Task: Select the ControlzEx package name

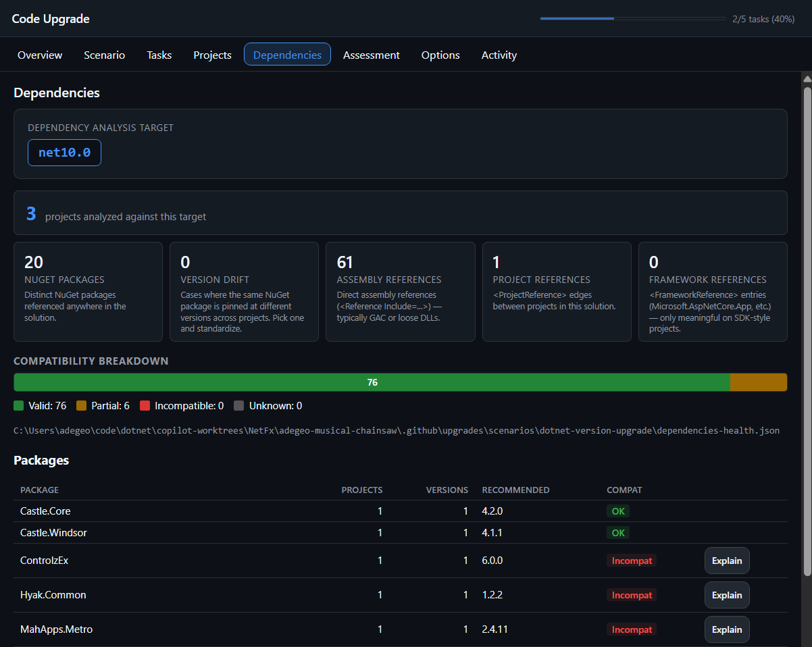Action: [x=44, y=561]
